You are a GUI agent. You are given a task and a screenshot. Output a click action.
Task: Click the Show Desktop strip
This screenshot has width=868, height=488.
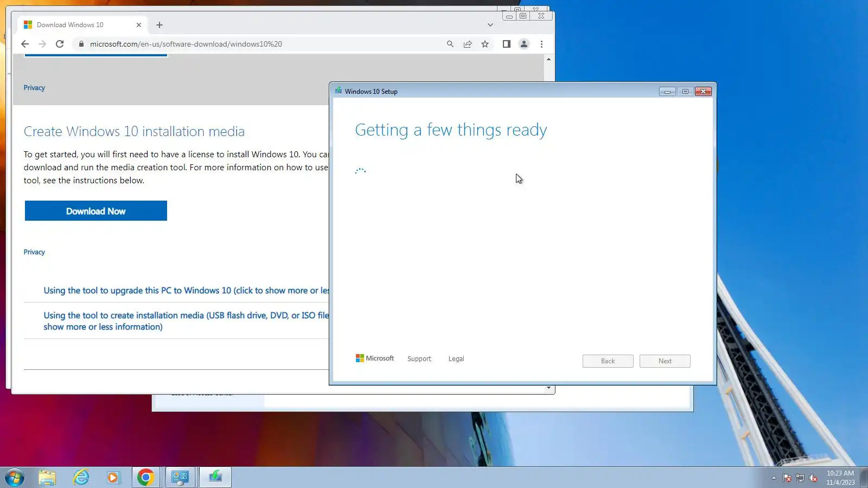[864, 478]
